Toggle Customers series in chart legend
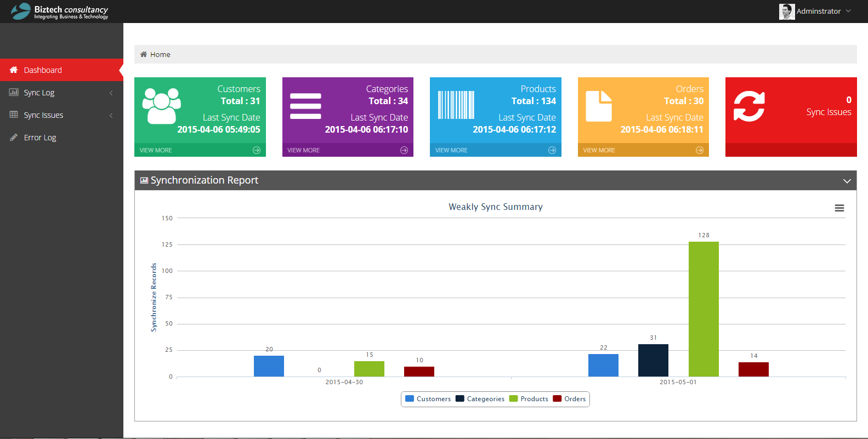The width and height of the screenshot is (868, 439). tap(428, 399)
